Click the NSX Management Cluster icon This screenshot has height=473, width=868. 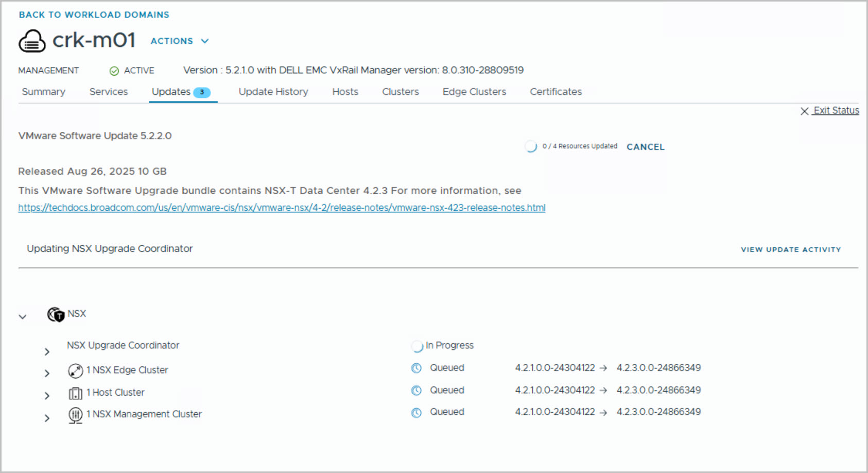click(x=75, y=415)
